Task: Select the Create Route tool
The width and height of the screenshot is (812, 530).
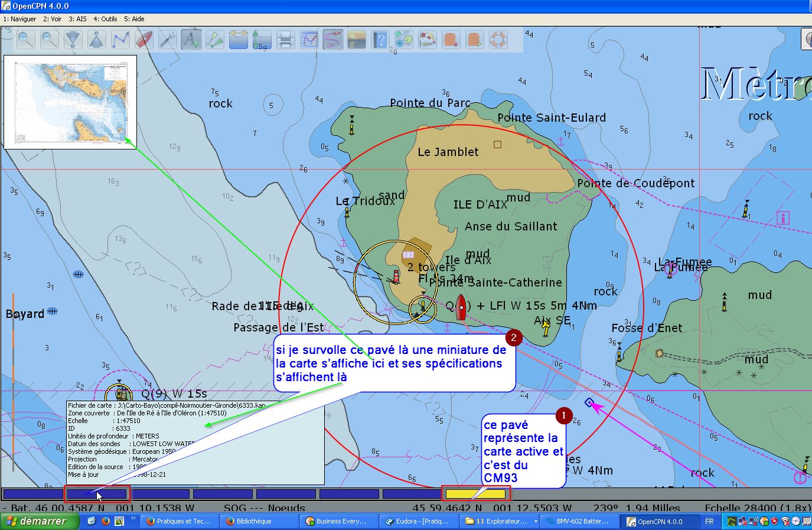Action: (x=120, y=40)
